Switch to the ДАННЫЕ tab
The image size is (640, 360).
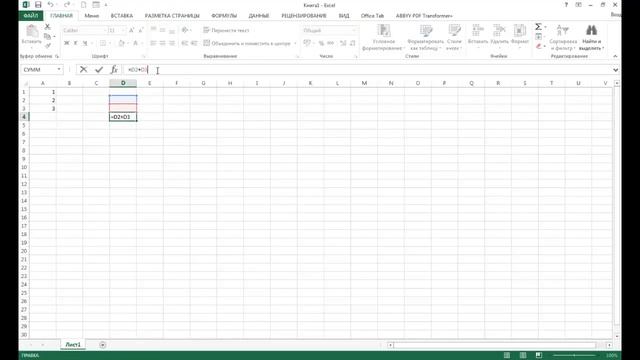coord(259,16)
